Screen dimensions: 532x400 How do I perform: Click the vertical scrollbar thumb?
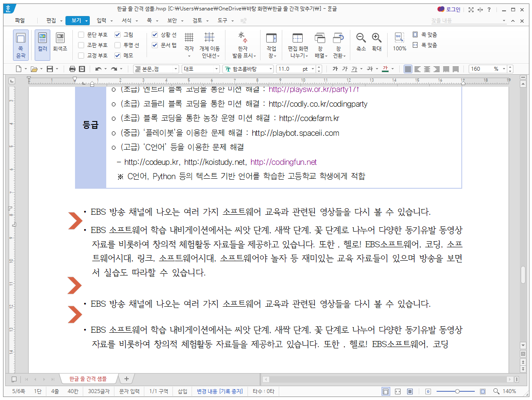523,275
